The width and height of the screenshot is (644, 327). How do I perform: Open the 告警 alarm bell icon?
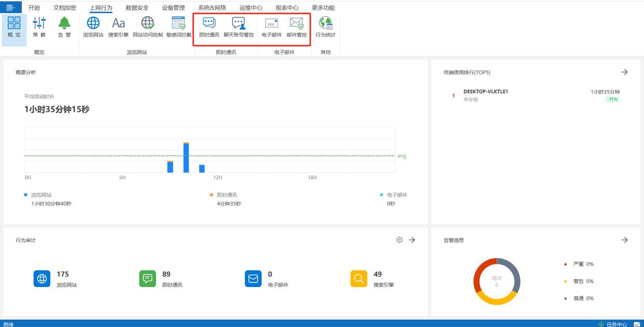coord(64,27)
